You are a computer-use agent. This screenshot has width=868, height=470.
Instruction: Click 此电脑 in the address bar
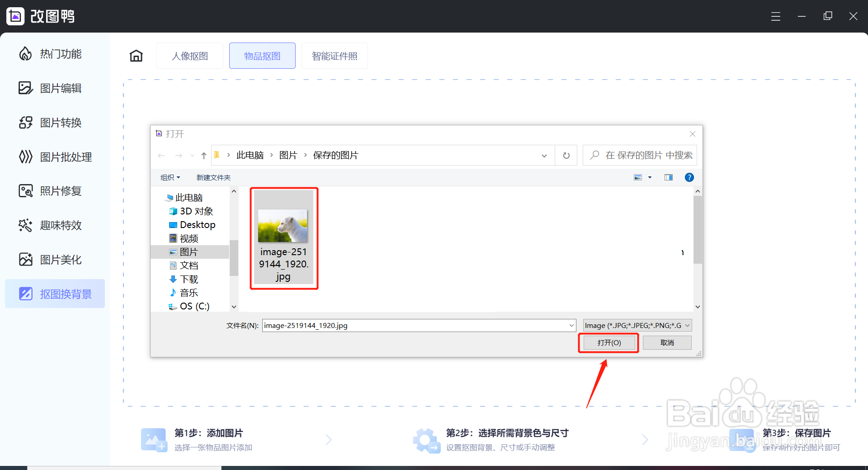(250, 155)
